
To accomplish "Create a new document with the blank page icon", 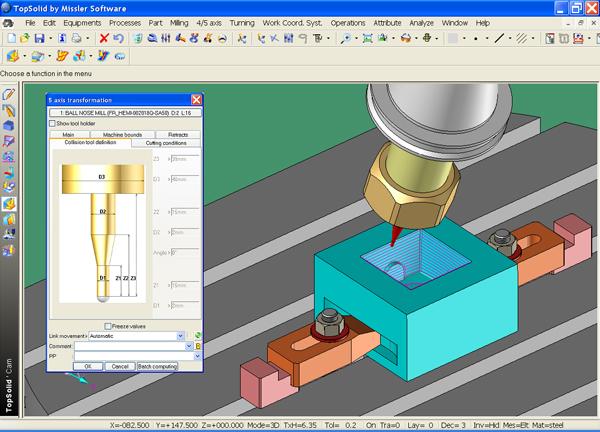I will 12,38.
